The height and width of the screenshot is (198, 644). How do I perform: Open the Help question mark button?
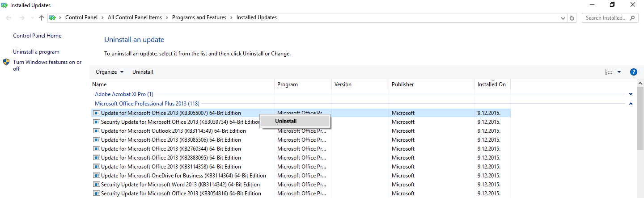[x=633, y=72]
